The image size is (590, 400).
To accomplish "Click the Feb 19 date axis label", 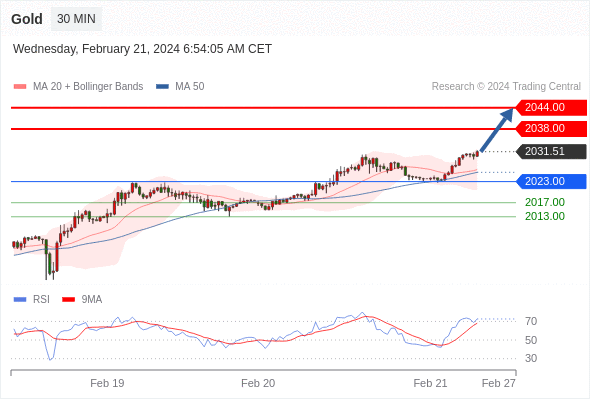I will [x=107, y=383].
